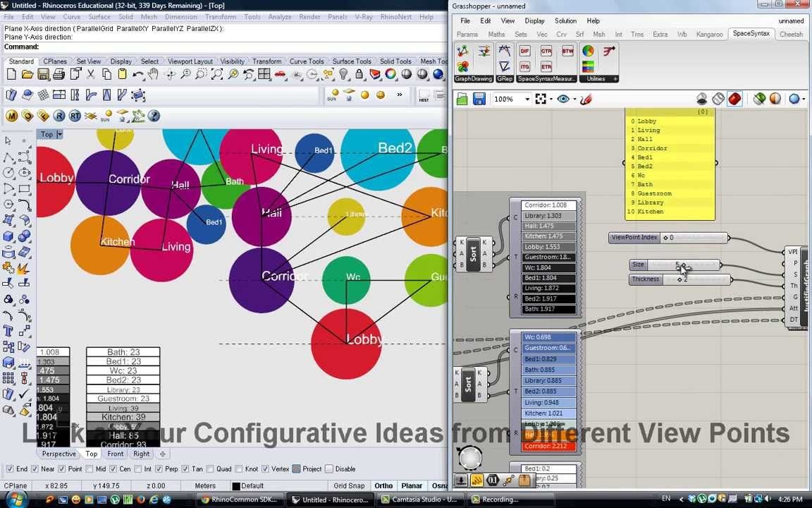Open the Top viewport title dropdown arrow
812x508 pixels.
coord(59,134)
